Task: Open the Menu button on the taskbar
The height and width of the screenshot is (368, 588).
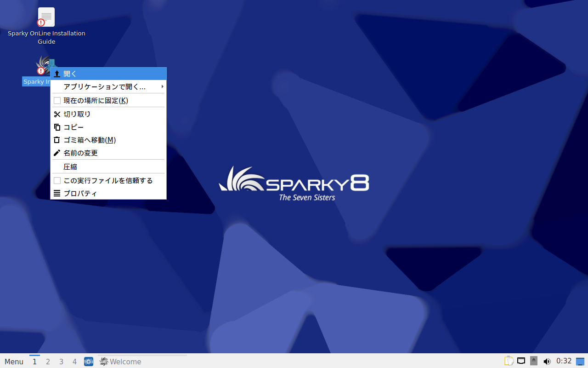Action: (x=14, y=362)
